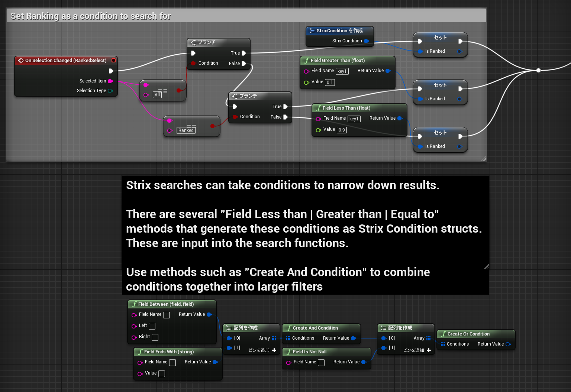Click exec output pin of topmost セット node
571x392 pixels.
[460, 41]
